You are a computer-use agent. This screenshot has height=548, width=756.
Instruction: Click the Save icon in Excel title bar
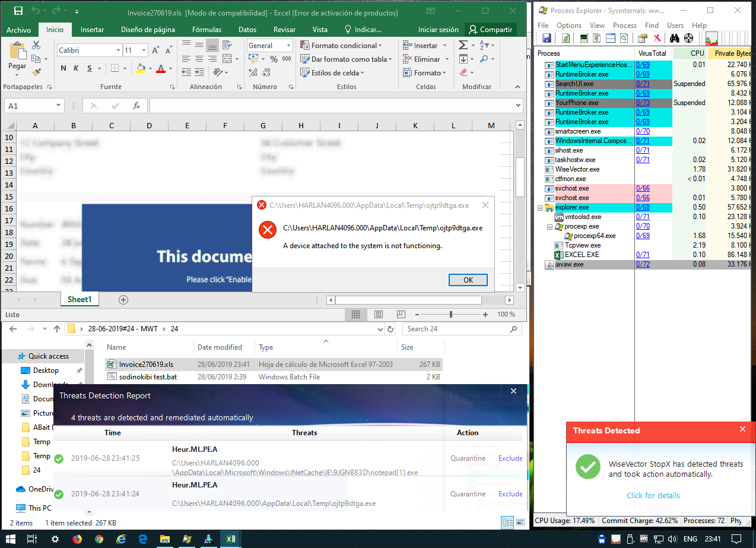click(x=18, y=11)
